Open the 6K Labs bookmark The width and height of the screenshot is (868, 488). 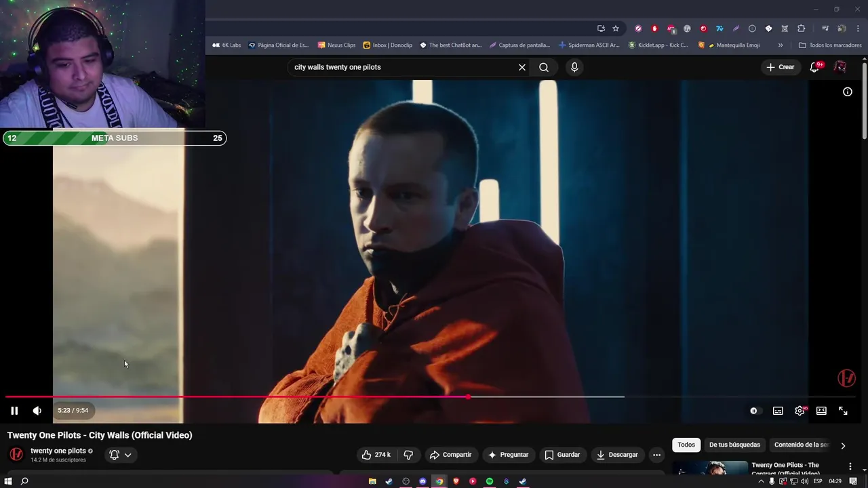pos(226,45)
